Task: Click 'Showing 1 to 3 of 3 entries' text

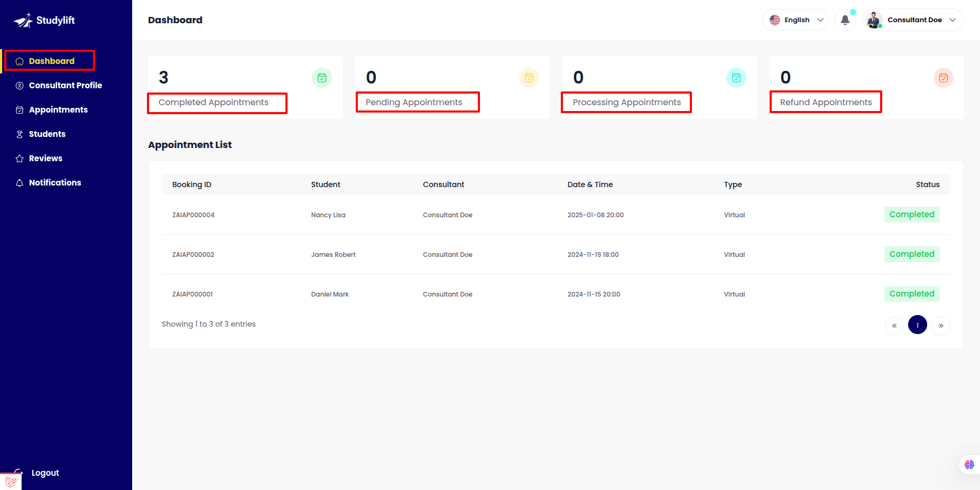Action: 209,324
